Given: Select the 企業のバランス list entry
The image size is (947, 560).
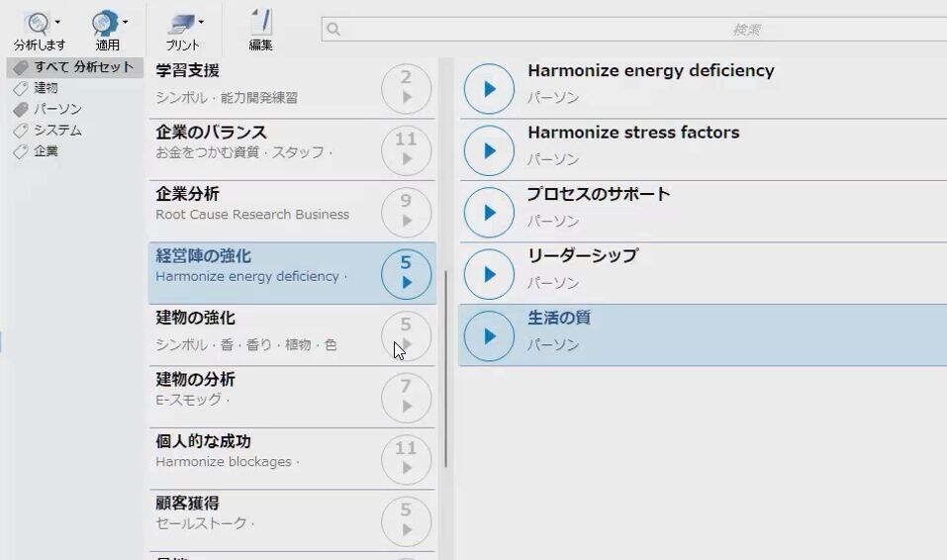Looking at the screenshot, I should pos(292,149).
